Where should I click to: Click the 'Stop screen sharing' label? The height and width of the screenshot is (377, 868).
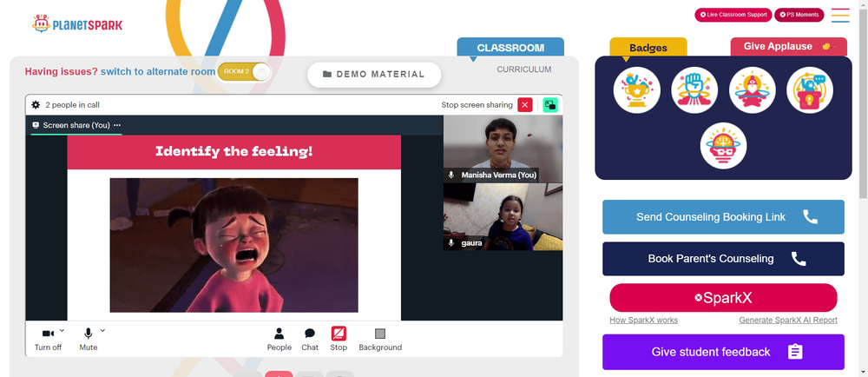(x=477, y=104)
